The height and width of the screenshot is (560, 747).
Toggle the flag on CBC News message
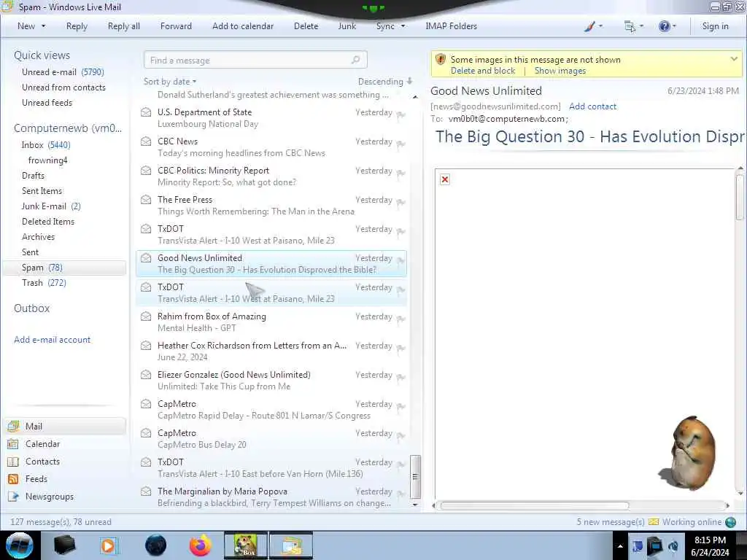400,144
